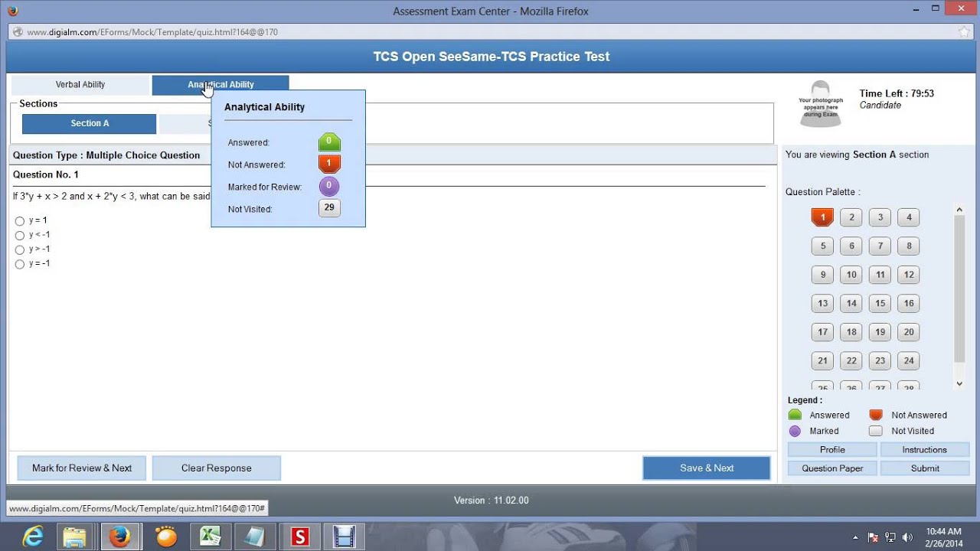The image size is (980, 551).
Task: Click the green Answered count badge
Action: [x=329, y=142]
